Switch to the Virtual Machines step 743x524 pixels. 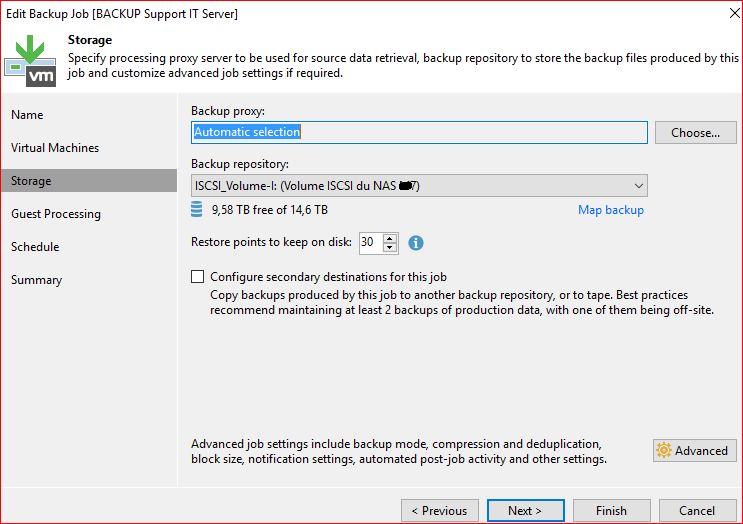pyautogui.click(x=55, y=148)
